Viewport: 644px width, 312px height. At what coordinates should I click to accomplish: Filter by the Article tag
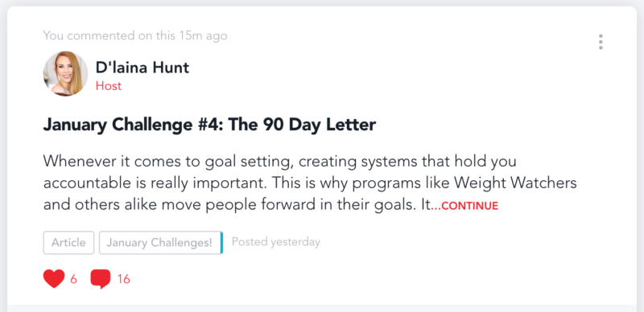(68, 243)
